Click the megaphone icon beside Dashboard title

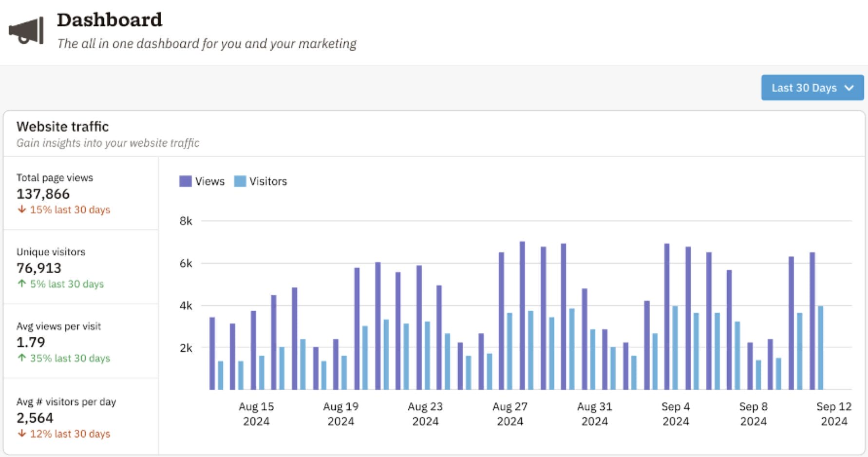point(26,30)
